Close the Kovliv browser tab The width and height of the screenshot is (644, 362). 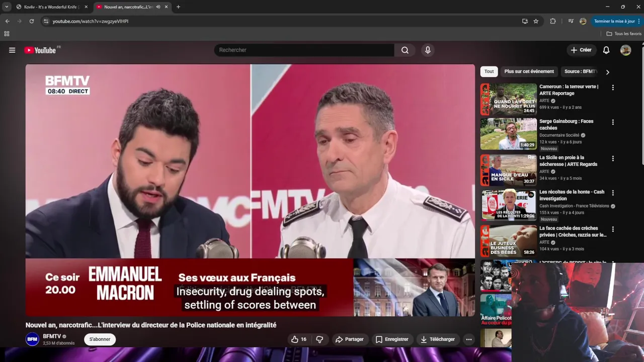point(86,7)
